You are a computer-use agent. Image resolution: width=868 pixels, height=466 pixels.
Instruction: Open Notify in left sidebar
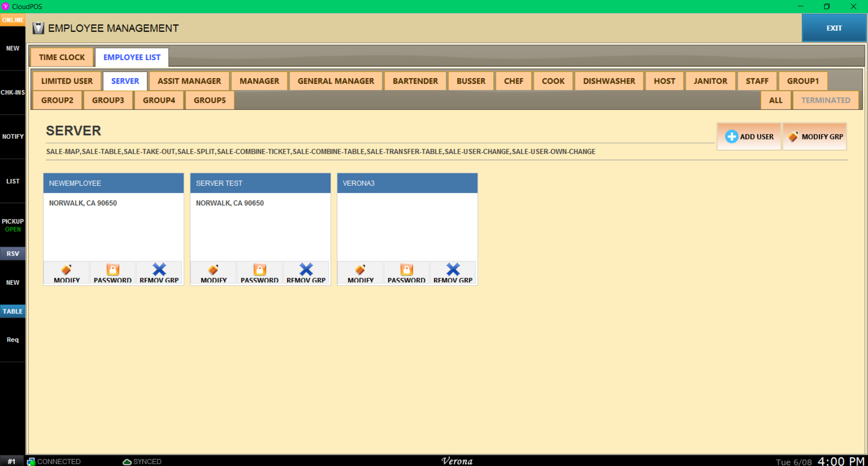(x=13, y=137)
